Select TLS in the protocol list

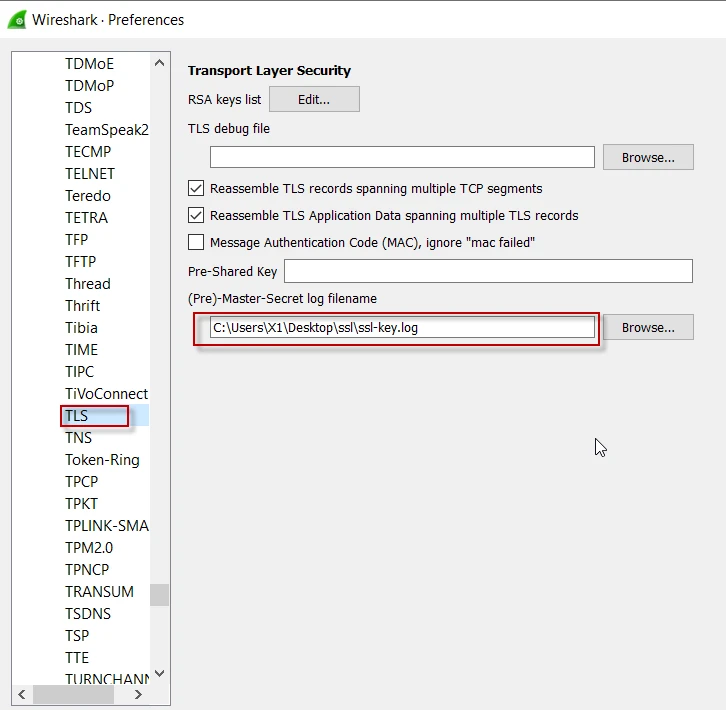click(77, 416)
